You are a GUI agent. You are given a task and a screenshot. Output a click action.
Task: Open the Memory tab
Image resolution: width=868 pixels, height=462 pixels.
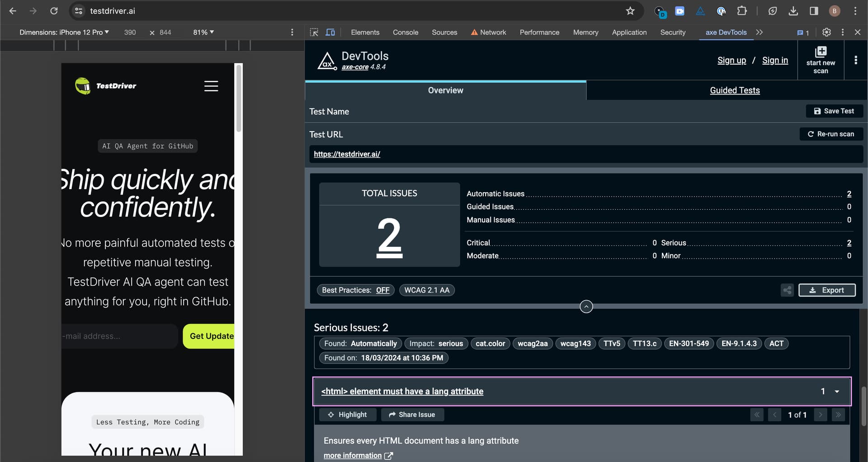(x=585, y=32)
